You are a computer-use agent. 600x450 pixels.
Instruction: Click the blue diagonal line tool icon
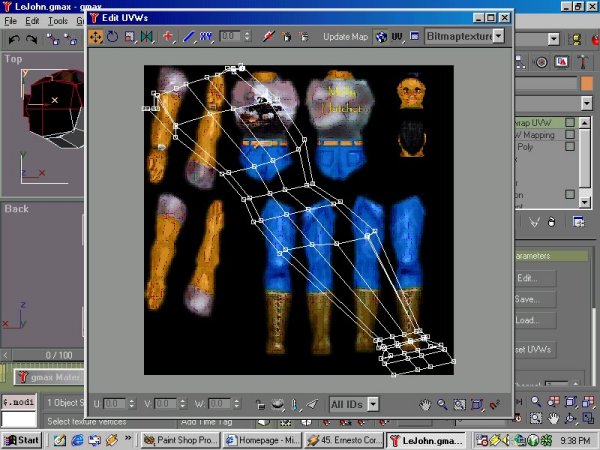click(x=189, y=37)
